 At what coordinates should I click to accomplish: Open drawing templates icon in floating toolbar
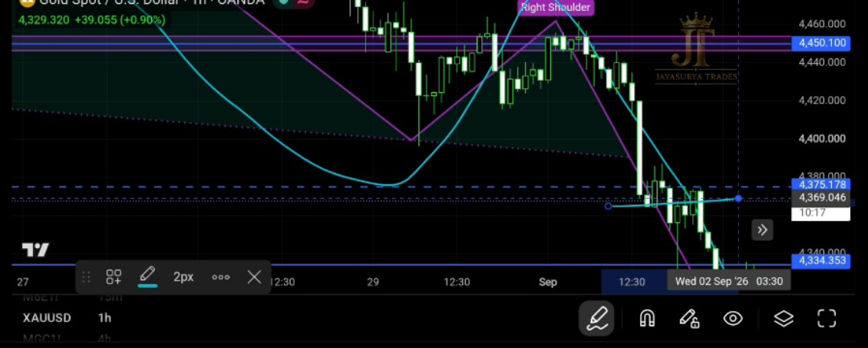coord(114,277)
